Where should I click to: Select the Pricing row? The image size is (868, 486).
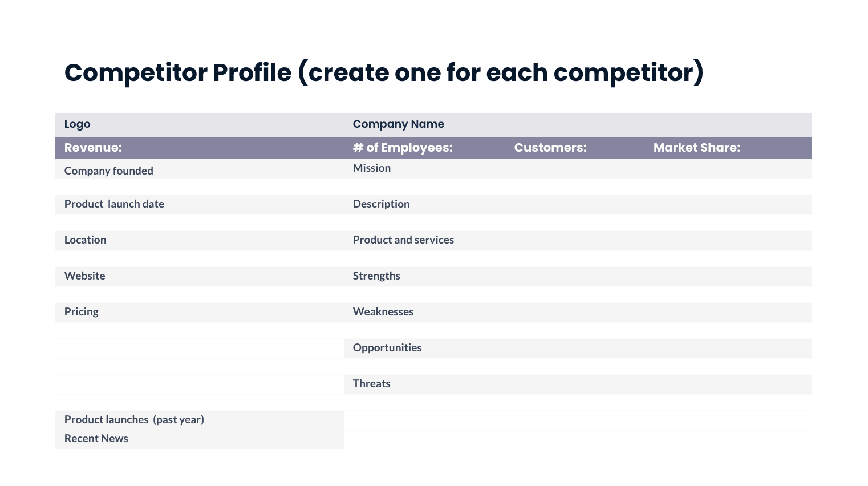(82, 312)
